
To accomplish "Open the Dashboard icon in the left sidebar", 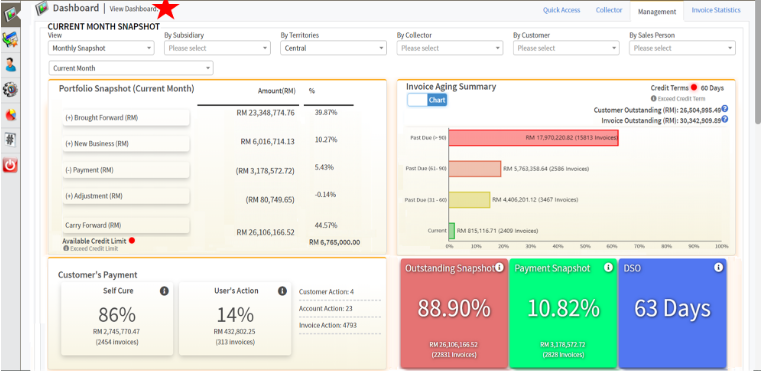I will tap(10, 15).
